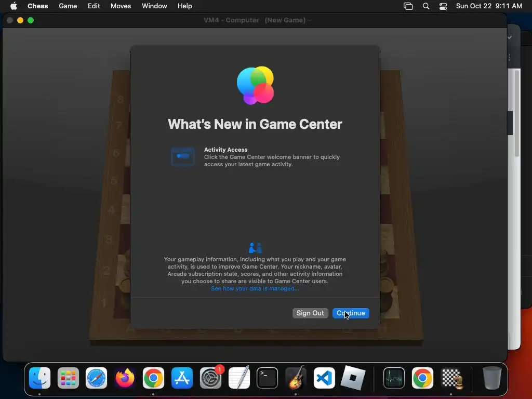The image size is (532, 399).
Task: Click the 'What's New in Game Center' heading
Action: (x=255, y=124)
